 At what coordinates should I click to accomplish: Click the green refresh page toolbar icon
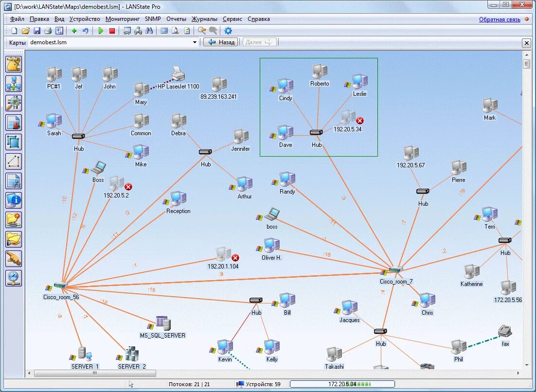pos(187,31)
